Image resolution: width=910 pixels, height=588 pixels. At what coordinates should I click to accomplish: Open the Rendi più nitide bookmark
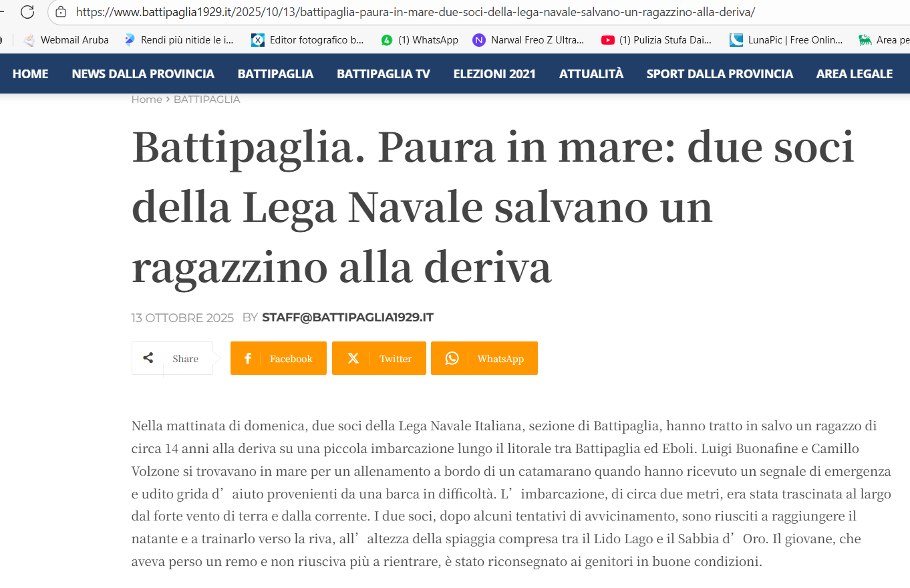point(179,40)
